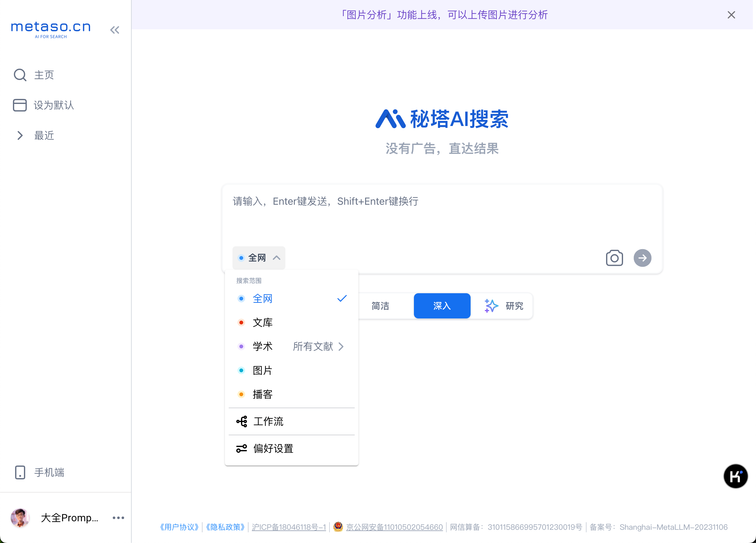Collapse sidebar with double chevron icon
756x543 pixels.
pyautogui.click(x=115, y=30)
